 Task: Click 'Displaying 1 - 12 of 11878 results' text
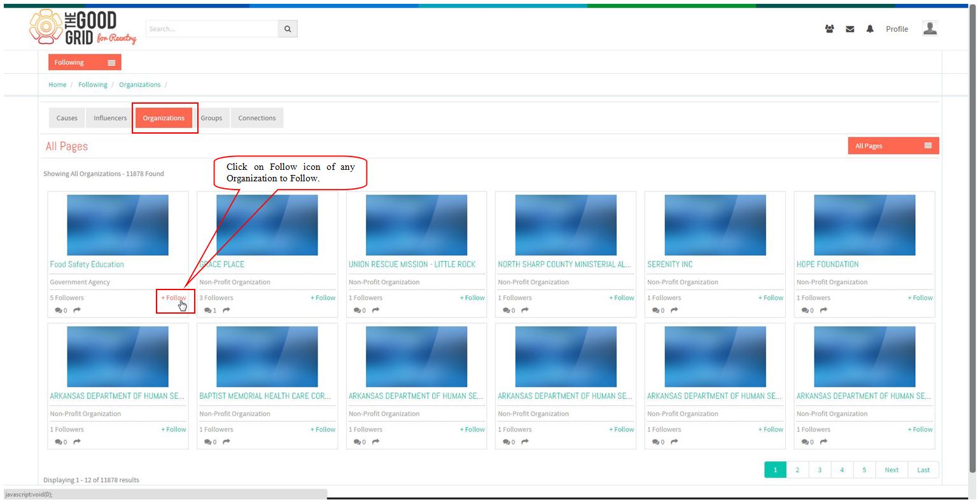91,480
